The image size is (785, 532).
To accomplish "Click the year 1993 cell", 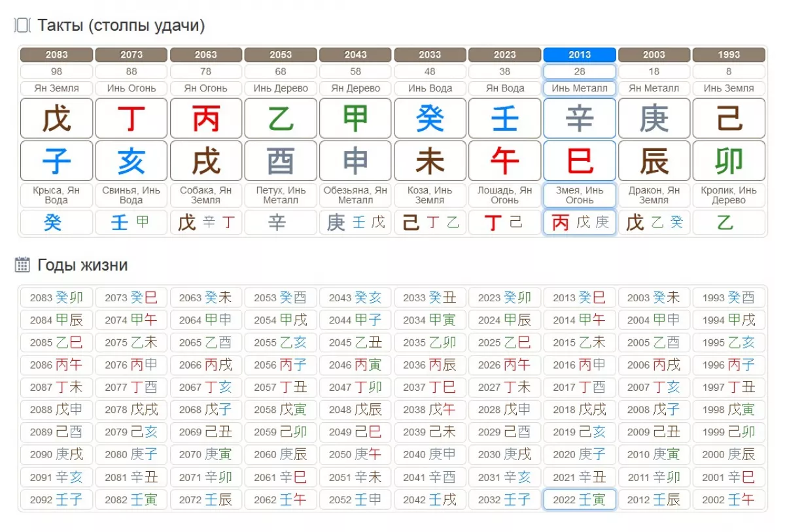I will [729, 298].
